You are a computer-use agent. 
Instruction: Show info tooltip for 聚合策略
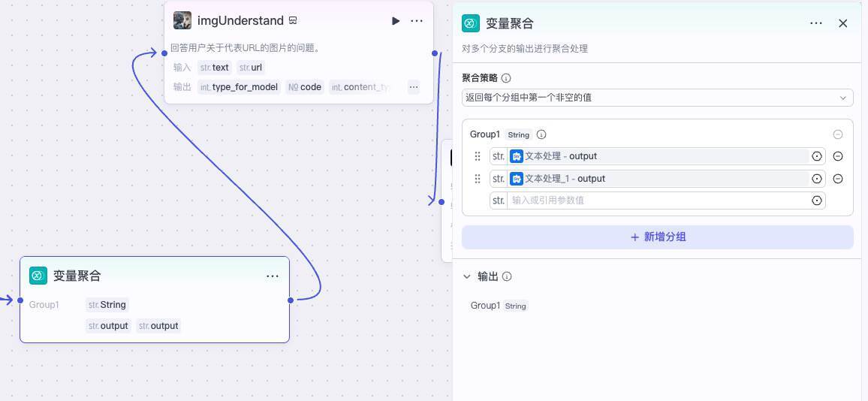click(x=506, y=78)
